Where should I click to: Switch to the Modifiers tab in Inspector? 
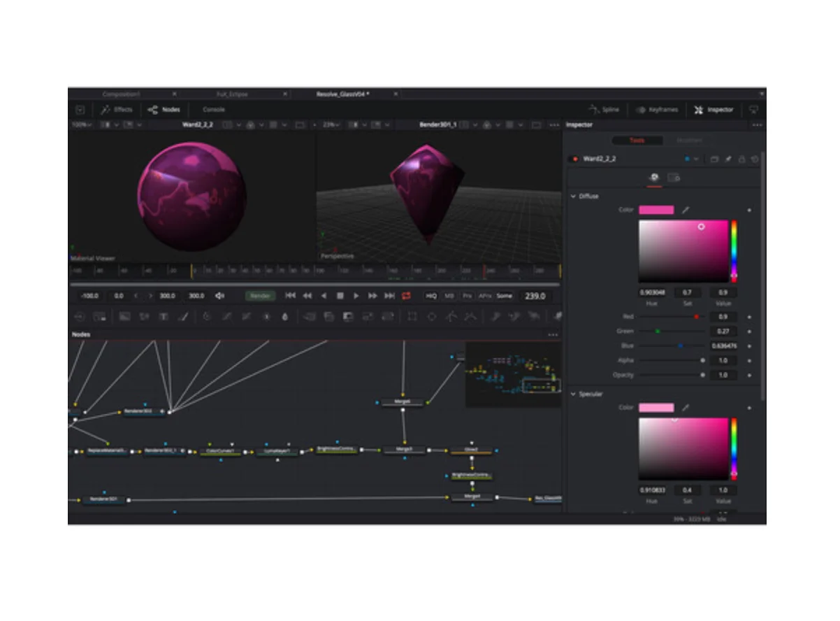click(x=688, y=141)
